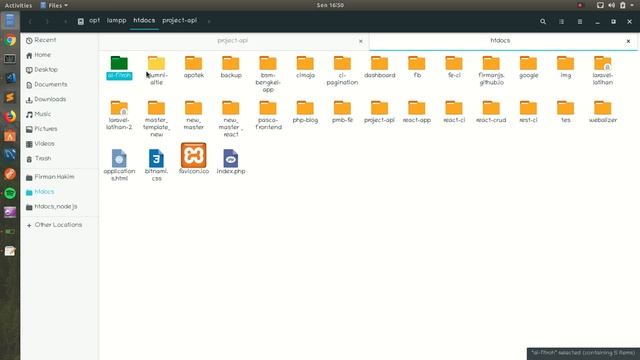Close the project-api tab
The height and width of the screenshot is (360, 640).
360,41
